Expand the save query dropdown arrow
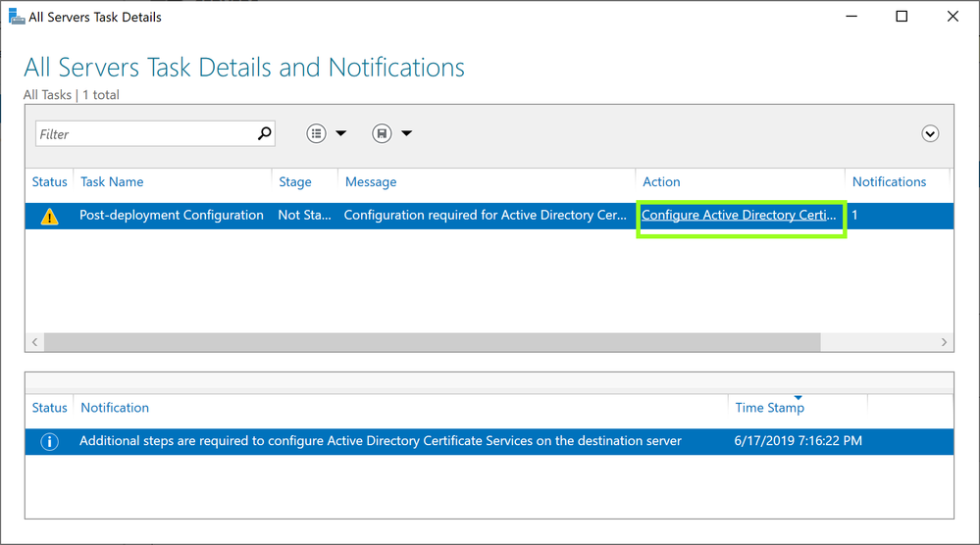 click(407, 133)
